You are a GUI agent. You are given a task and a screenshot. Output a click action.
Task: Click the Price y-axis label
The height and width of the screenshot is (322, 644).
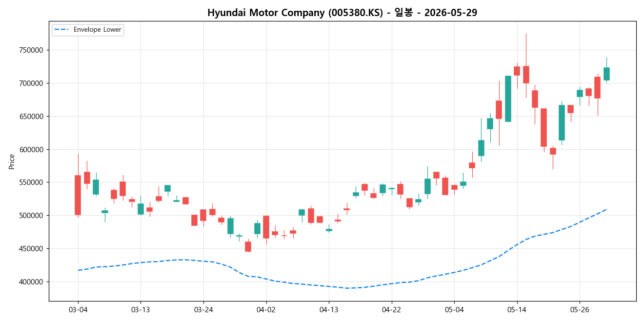[x=12, y=161]
